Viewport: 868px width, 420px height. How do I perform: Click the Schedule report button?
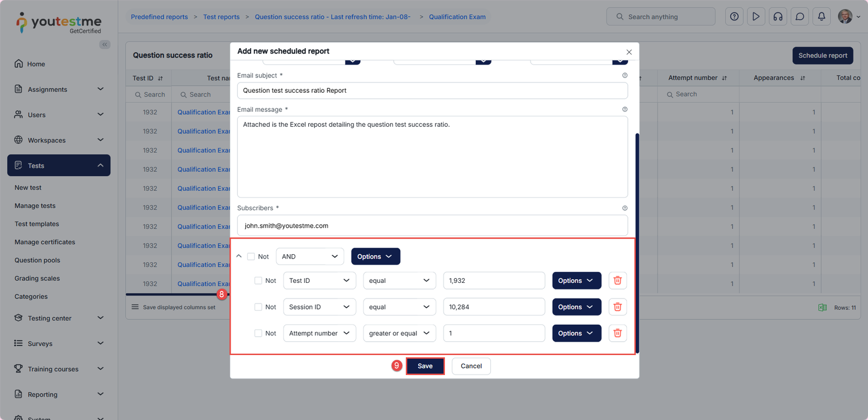[x=823, y=55]
